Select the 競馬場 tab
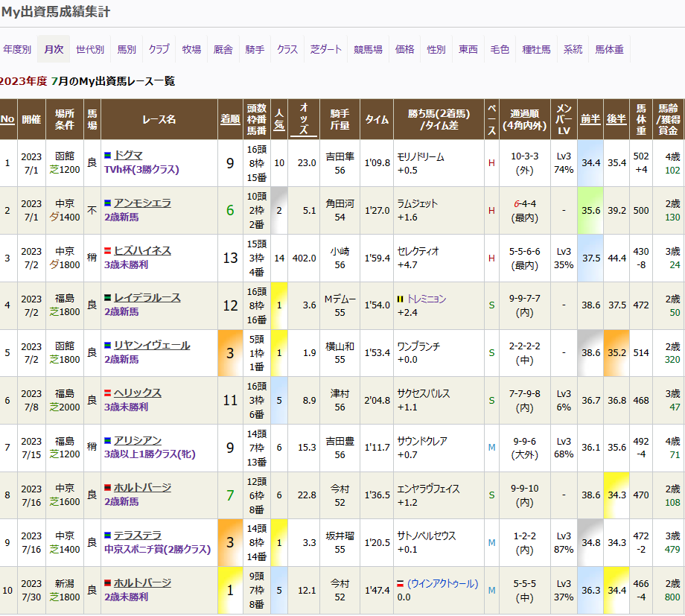 click(368, 49)
